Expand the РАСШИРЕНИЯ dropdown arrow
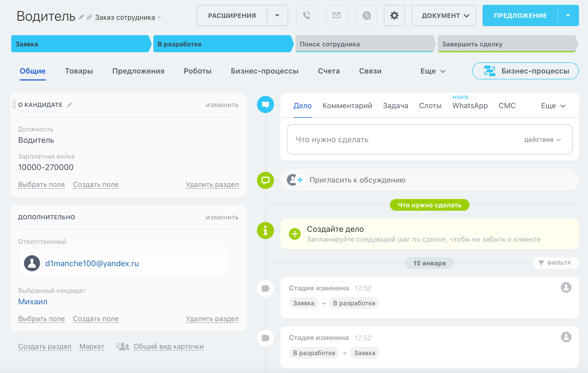The width and height of the screenshot is (588, 373). coord(277,15)
